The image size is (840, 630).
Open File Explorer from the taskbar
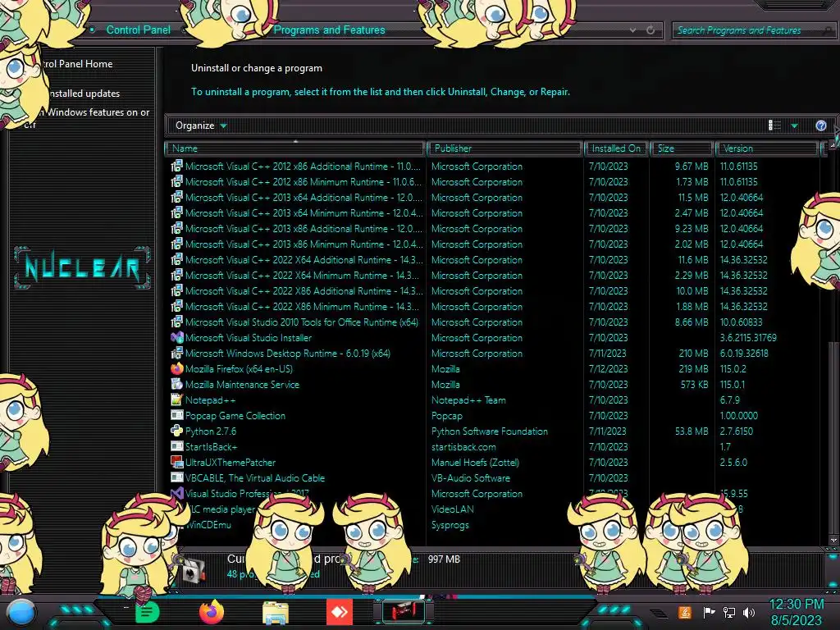(x=276, y=613)
